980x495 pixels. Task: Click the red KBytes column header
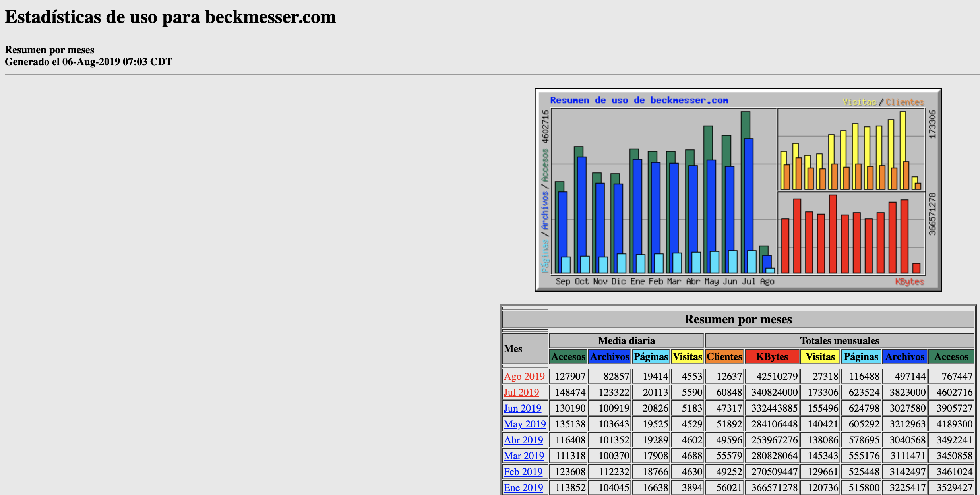772,356
